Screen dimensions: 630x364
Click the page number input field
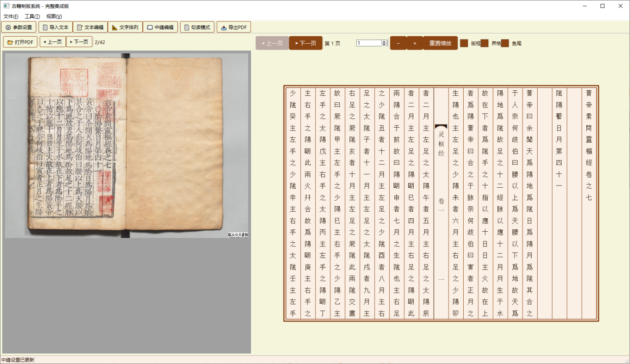pyautogui.click(x=370, y=43)
